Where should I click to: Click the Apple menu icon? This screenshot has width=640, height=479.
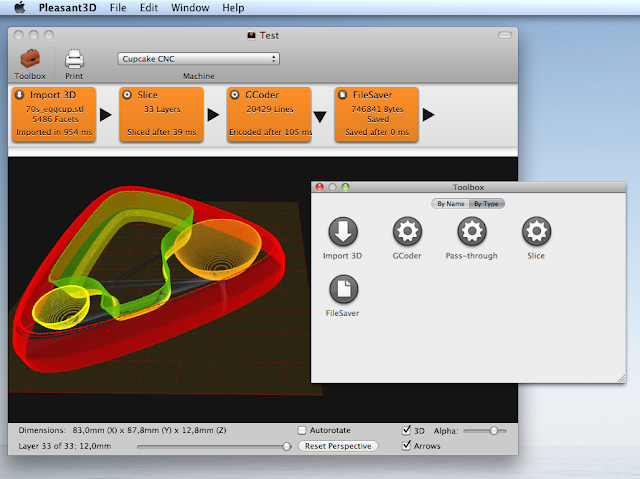click(18, 8)
